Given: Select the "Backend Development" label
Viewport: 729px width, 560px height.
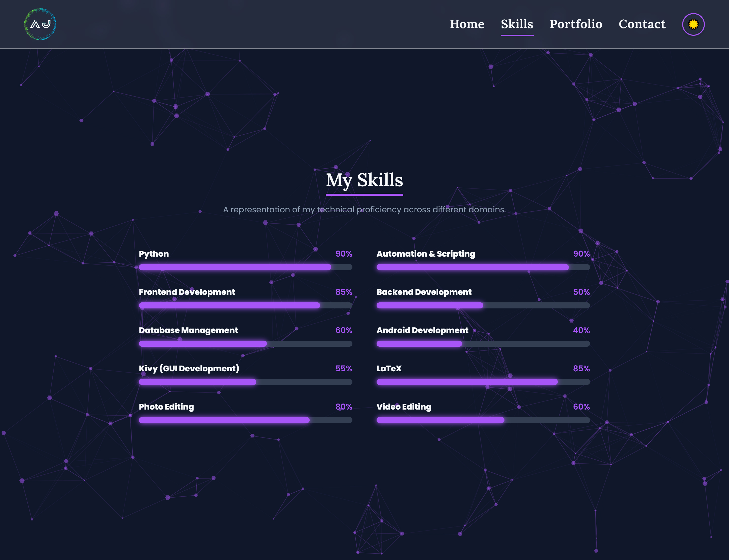Looking at the screenshot, I should [x=424, y=292].
